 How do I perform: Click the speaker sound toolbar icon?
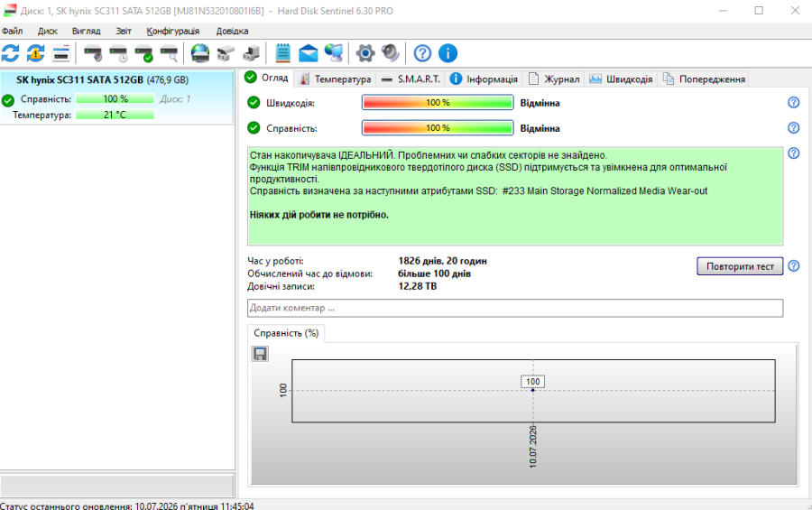click(x=391, y=53)
